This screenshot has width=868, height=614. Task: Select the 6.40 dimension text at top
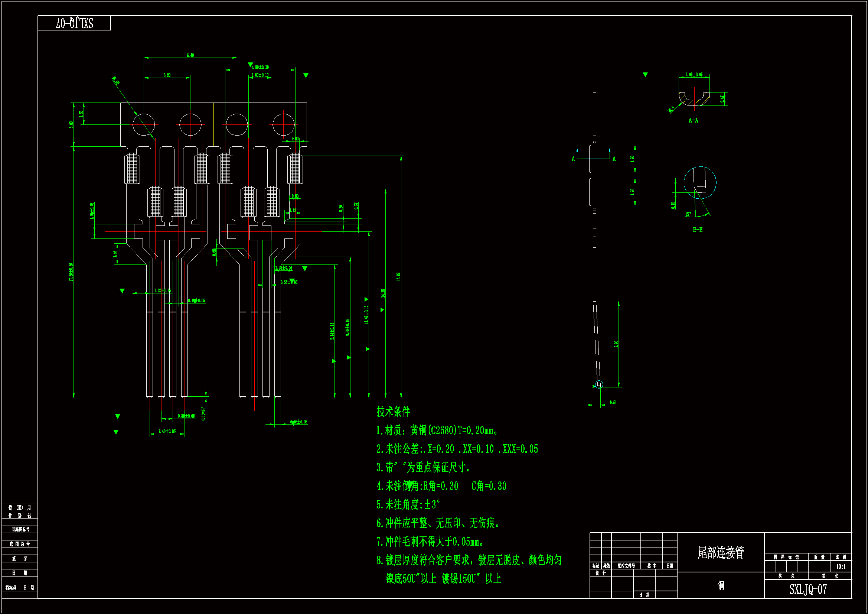(190, 55)
